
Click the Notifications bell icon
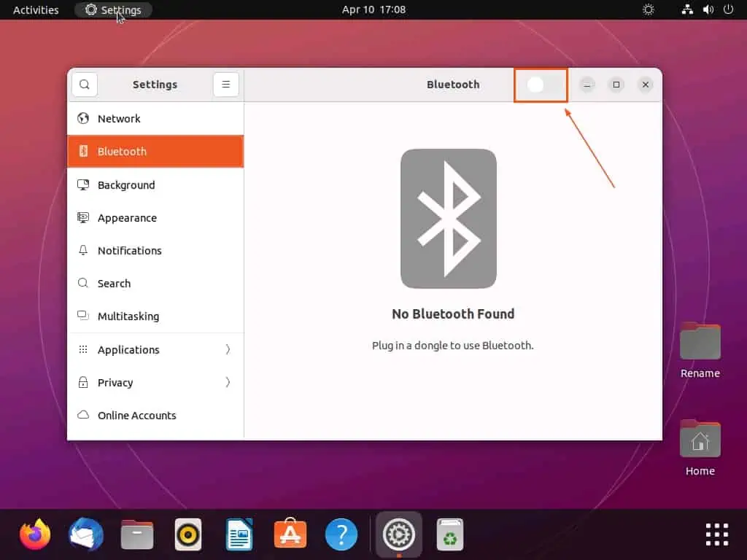pyautogui.click(x=83, y=251)
